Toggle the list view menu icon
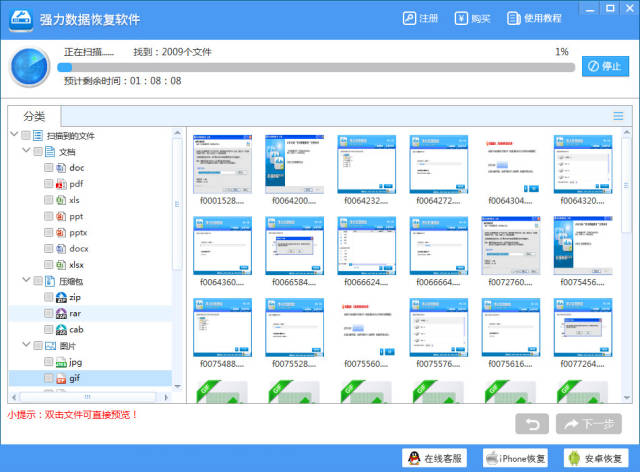The height and width of the screenshot is (472, 640). 618,116
